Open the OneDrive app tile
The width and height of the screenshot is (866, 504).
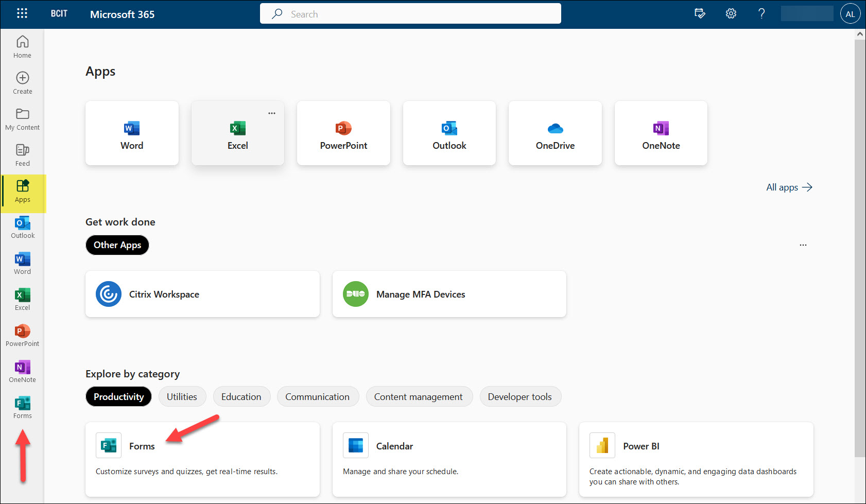pyautogui.click(x=555, y=133)
